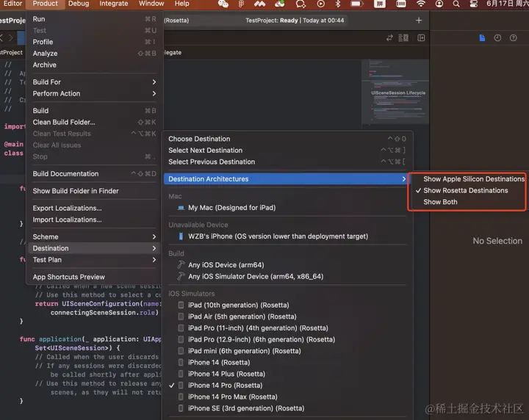Select Analyze menu item
Viewport: 529px width, 420px height.
[95, 54]
